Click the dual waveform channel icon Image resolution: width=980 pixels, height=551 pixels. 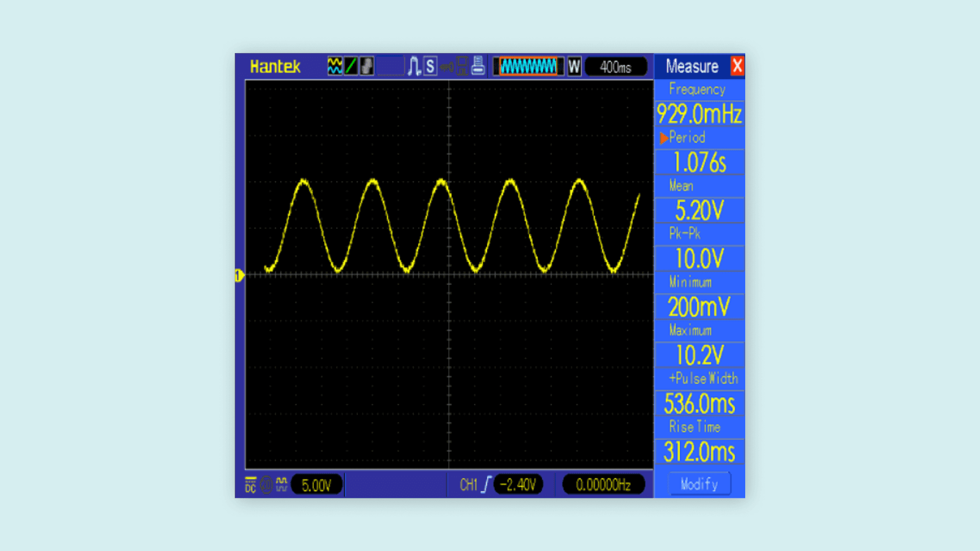tap(335, 66)
